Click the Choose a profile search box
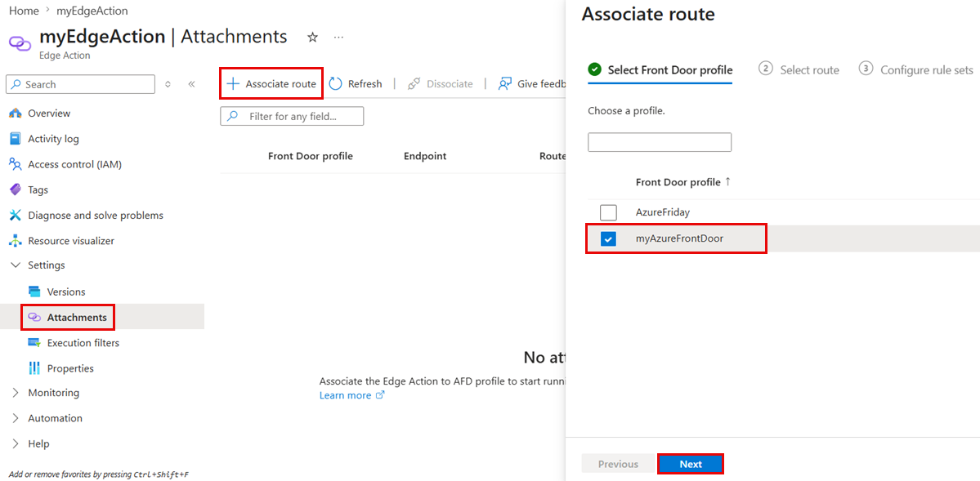Image resolution: width=980 pixels, height=481 pixels. tap(660, 142)
